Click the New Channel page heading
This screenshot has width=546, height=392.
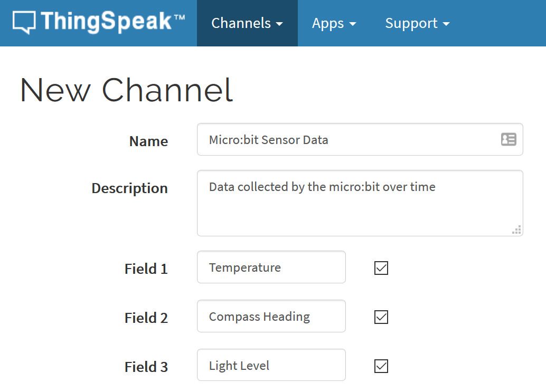126,90
